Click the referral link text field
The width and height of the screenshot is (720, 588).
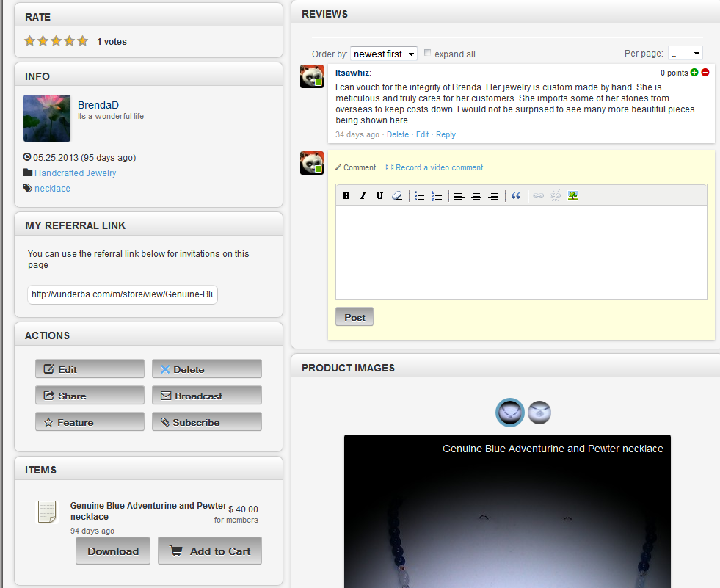tap(123, 294)
